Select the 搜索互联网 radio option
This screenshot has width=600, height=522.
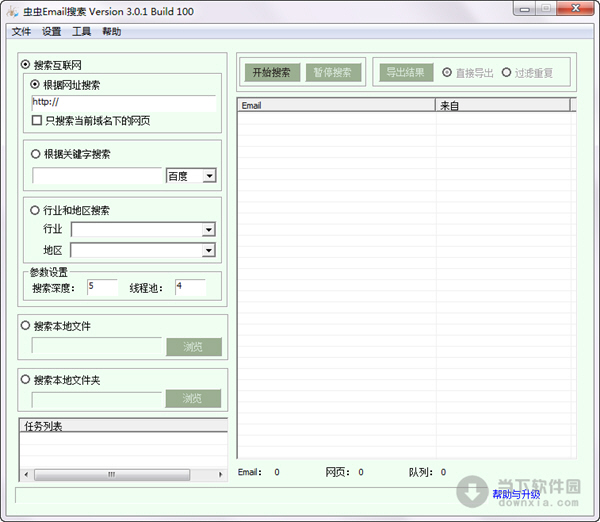point(26,64)
